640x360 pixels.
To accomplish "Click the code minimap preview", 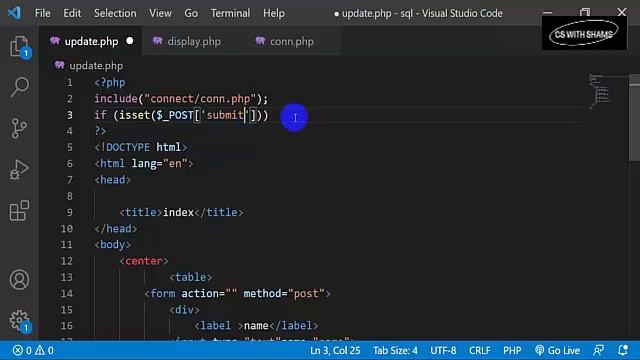I will pyautogui.click(x=602, y=91).
